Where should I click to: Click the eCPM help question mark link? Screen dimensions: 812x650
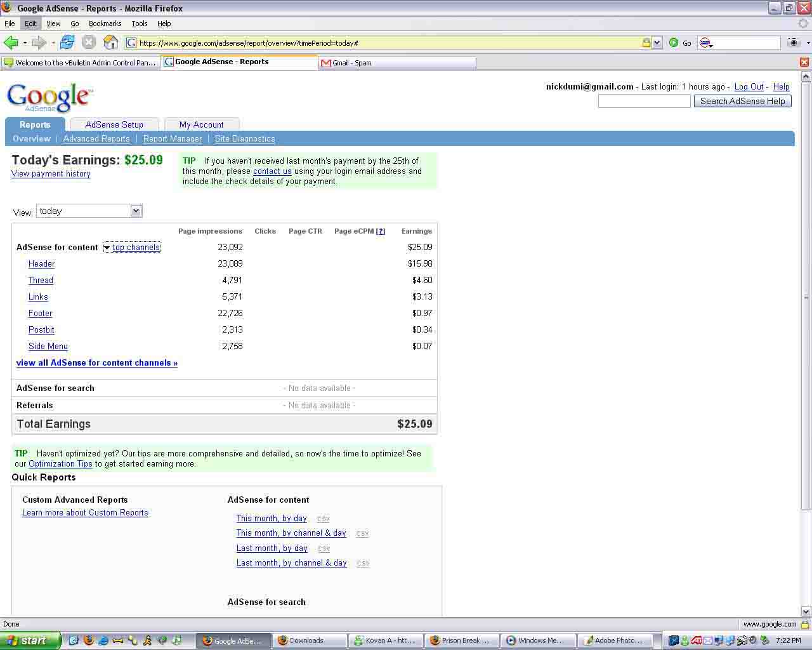click(x=381, y=232)
